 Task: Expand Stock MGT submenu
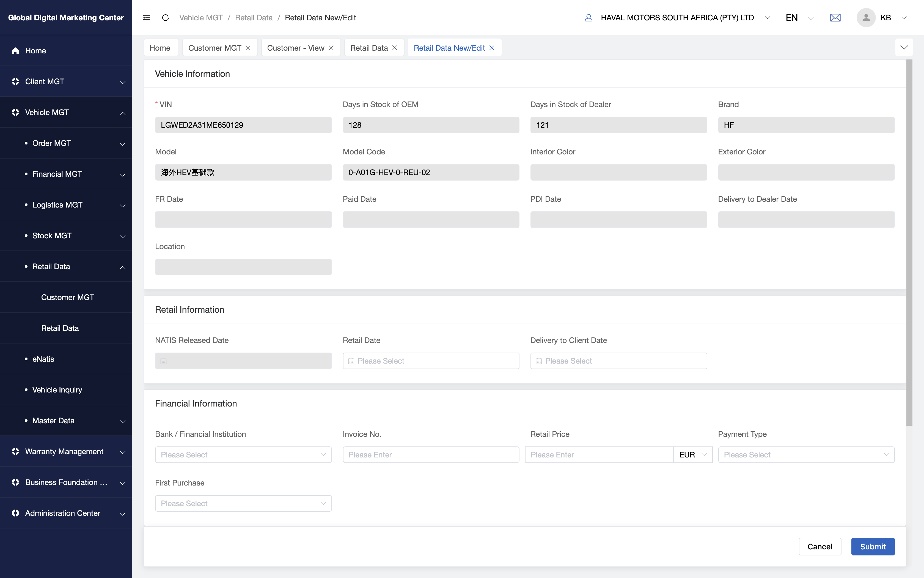coord(123,236)
